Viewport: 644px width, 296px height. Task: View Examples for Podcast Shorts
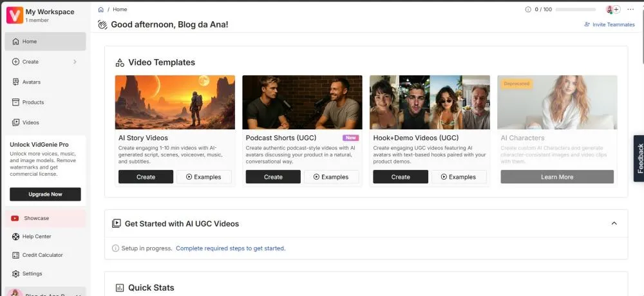click(x=331, y=177)
